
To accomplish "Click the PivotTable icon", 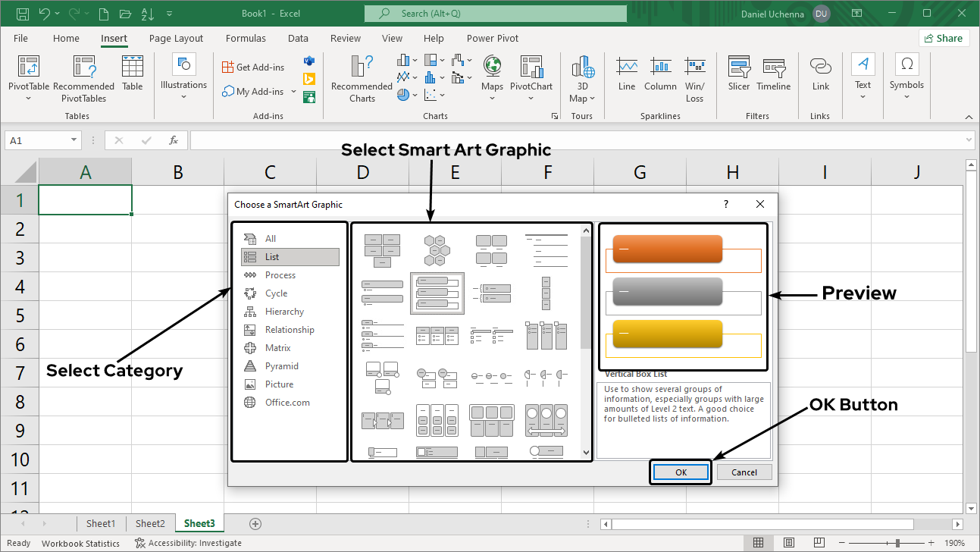I will point(29,67).
